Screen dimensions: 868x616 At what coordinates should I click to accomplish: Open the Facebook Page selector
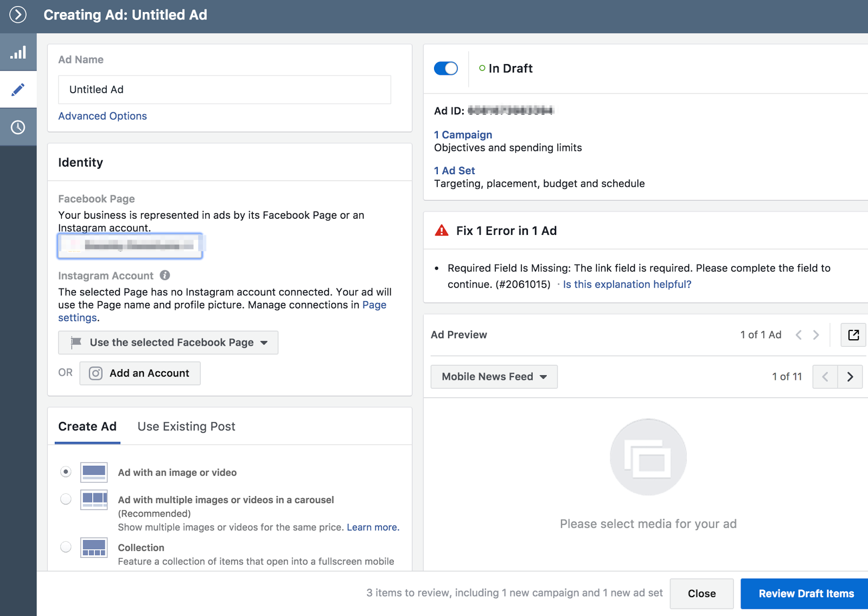click(130, 246)
